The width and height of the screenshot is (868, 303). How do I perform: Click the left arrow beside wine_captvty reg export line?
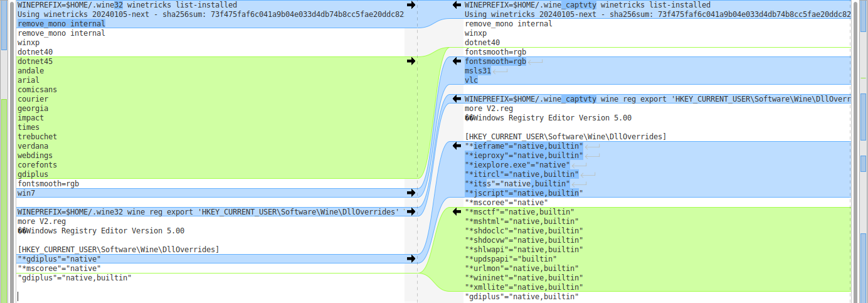point(457,99)
